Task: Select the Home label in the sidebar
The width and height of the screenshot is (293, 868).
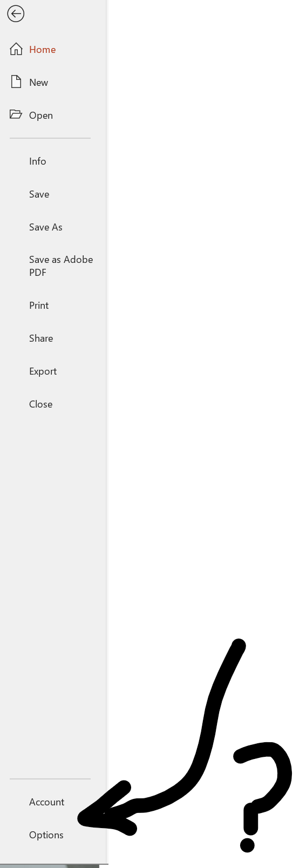Action: [x=42, y=50]
